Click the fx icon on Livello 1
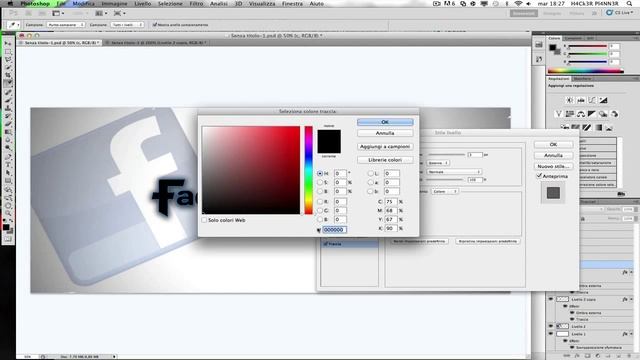Image resolution: width=640 pixels, height=360 pixels. pos(625,334)
